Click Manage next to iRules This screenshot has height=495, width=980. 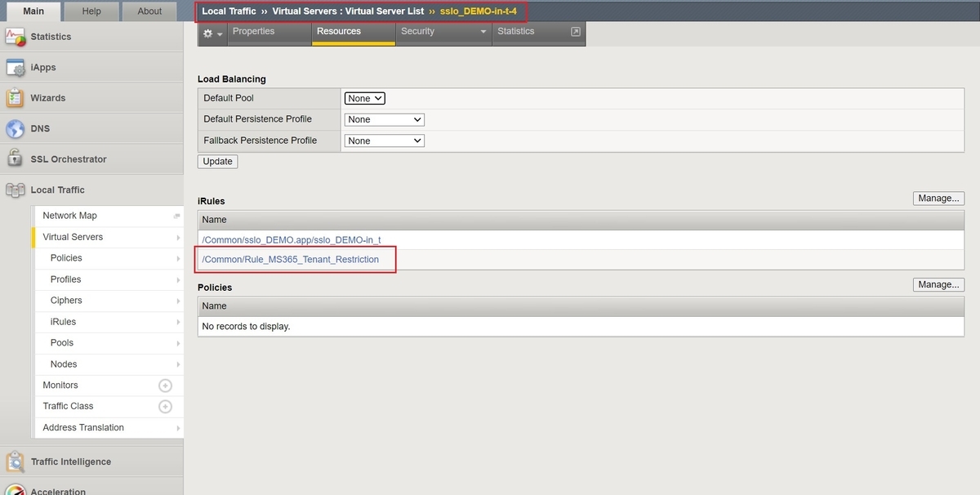click(x=938, y=198)
